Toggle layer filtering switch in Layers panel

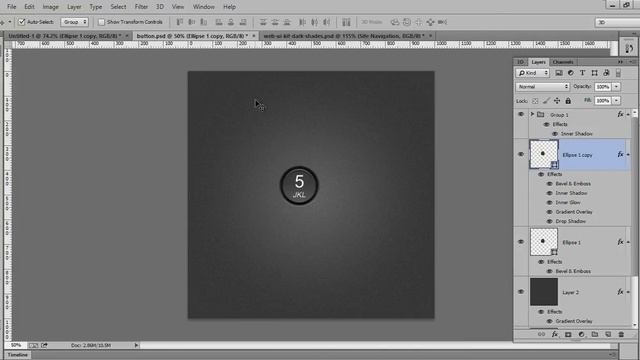(x=618, y=73)
